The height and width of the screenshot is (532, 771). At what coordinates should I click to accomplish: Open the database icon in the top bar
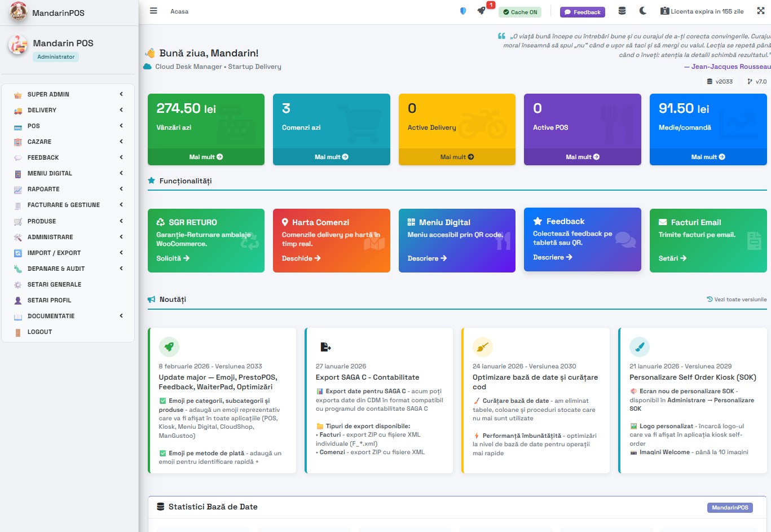[623, 11]
